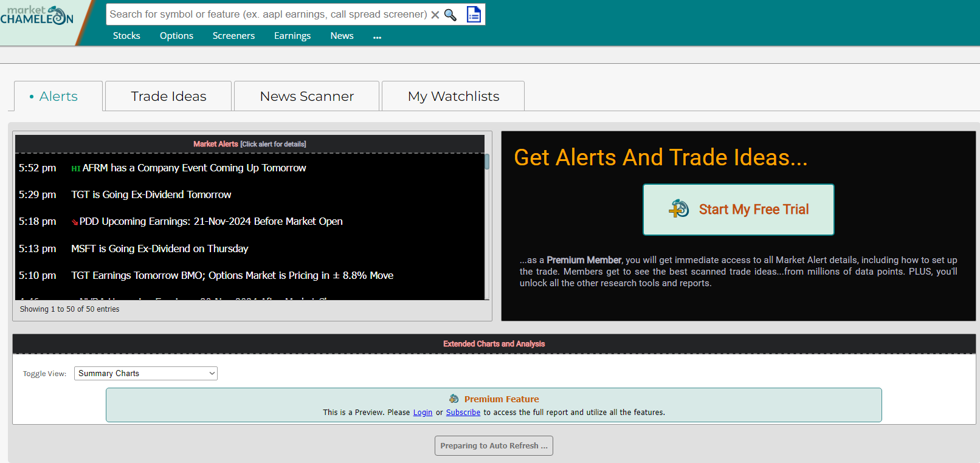Viewport: 980px width, 463px height.
Task: Click the 5:29 pm timestamp
Action: point(37,194)
